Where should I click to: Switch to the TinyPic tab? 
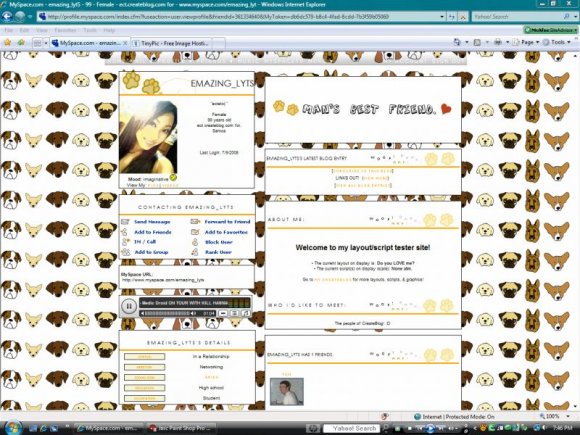(x=172, y=43)
